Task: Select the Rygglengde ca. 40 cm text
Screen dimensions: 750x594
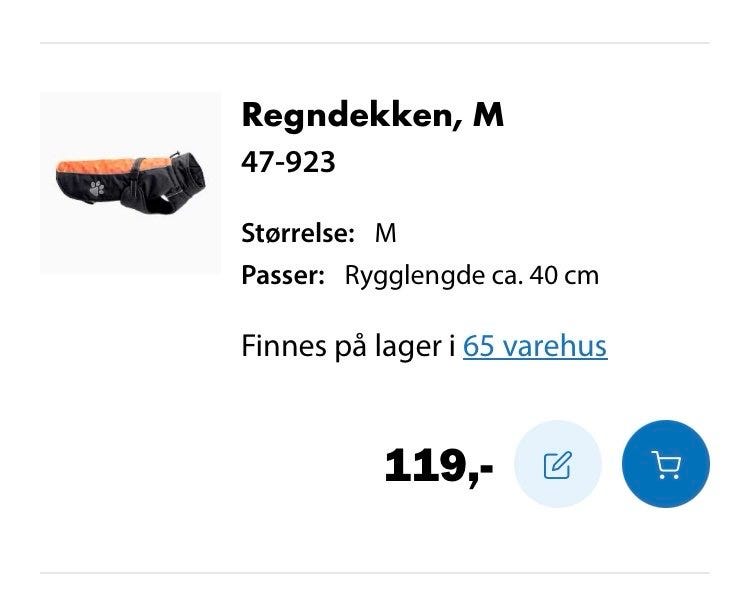Action: pos(472,276)
